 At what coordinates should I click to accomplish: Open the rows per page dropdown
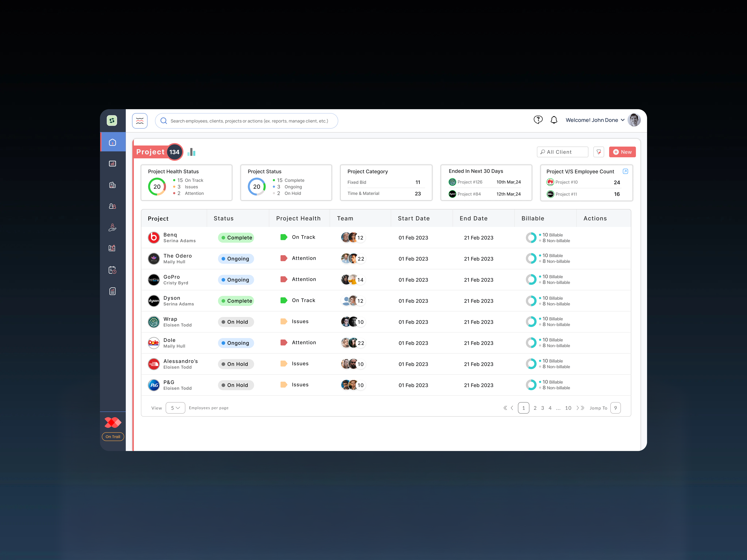point(175,408)
